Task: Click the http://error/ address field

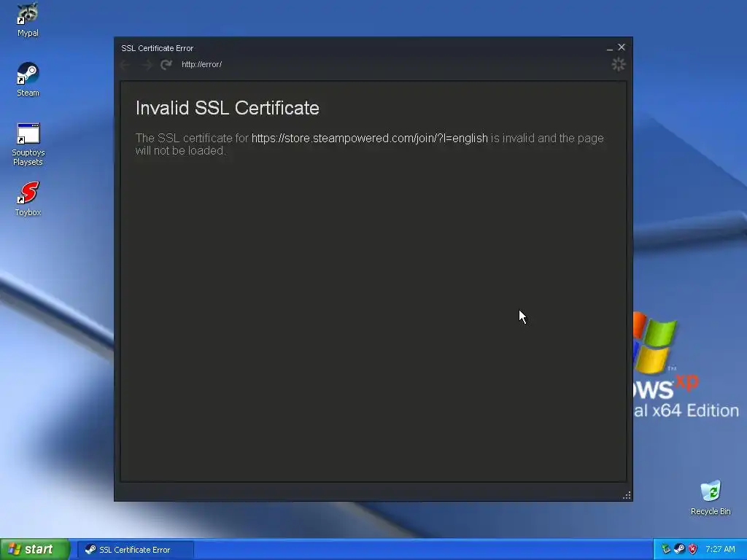Action: [201, 64]
